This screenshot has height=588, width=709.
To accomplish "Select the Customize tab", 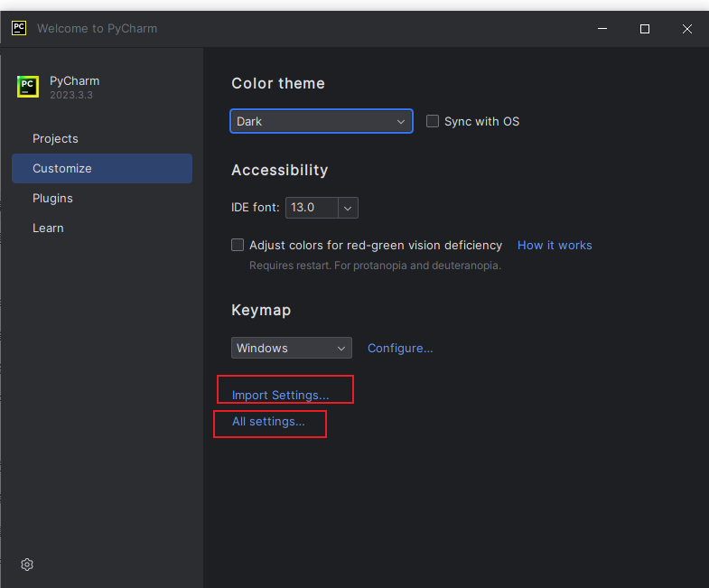I will point(102,168).
